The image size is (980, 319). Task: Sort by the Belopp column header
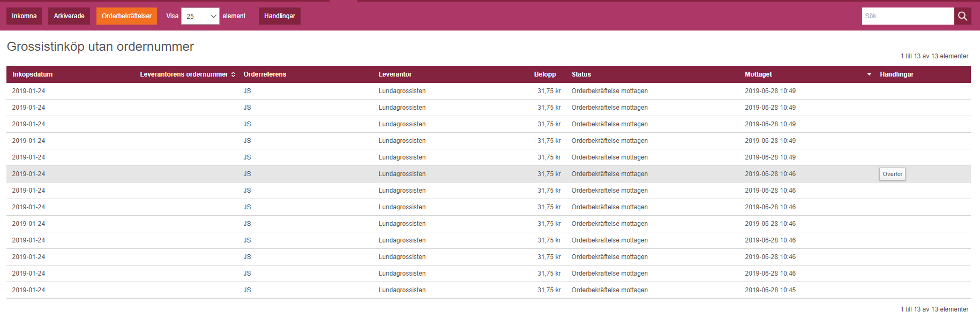pos(545,74)
